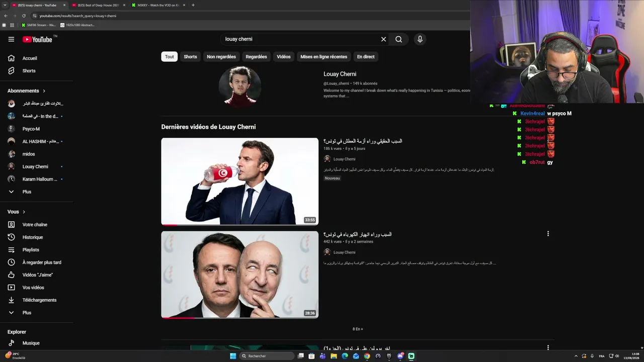Open the 33:55 video title link
Screen dimensions: 644x362
363,141
